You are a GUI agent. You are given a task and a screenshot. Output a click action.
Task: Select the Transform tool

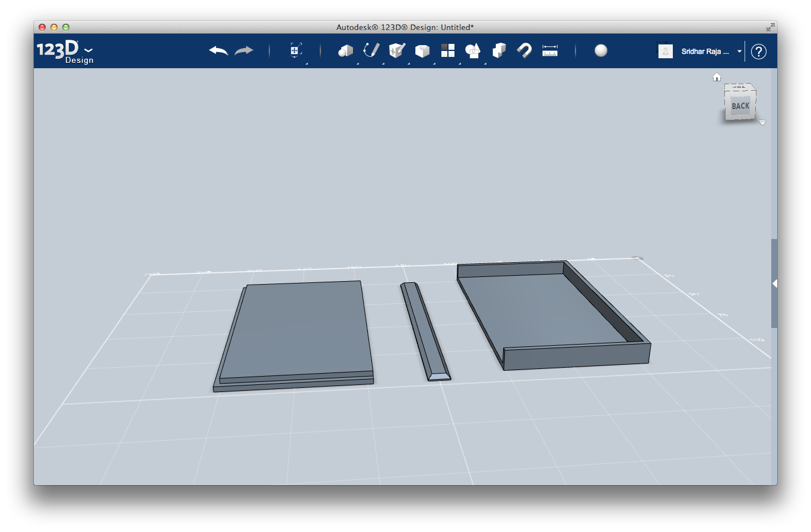(x=295, y=50)
